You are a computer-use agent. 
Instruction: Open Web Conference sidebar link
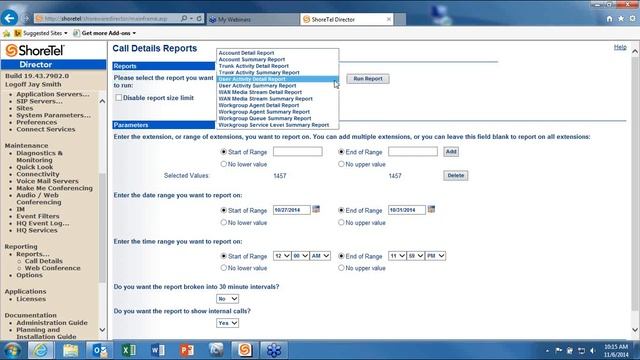[52, 268]
